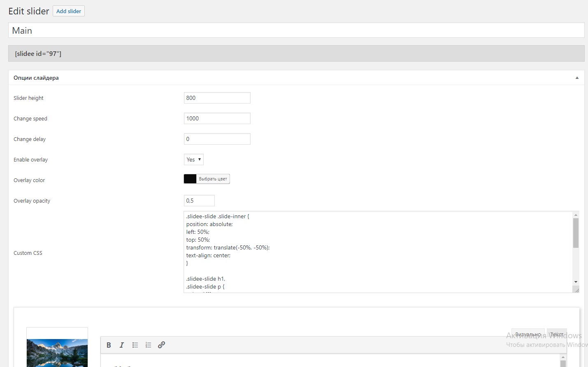Viewport: 588px width, 367px height.
Task: Click the Enable overlay label
Action: point(30,159)
